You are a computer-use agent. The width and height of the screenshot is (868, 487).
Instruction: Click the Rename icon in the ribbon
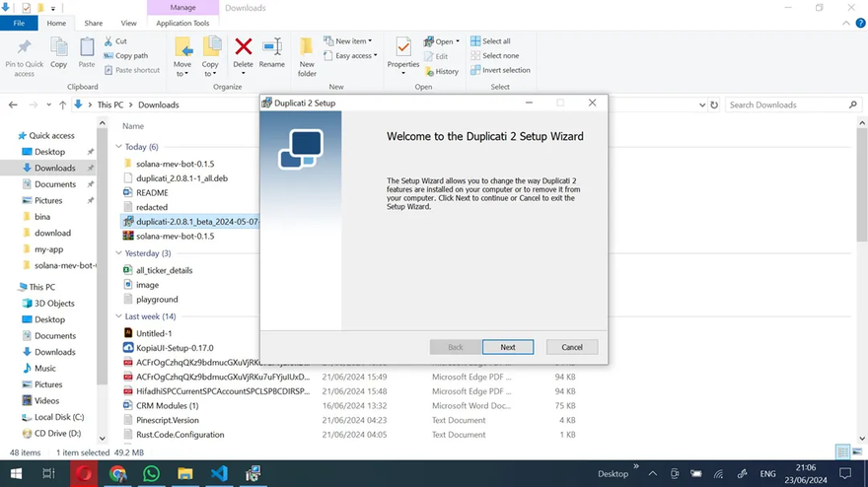[271, 52]
